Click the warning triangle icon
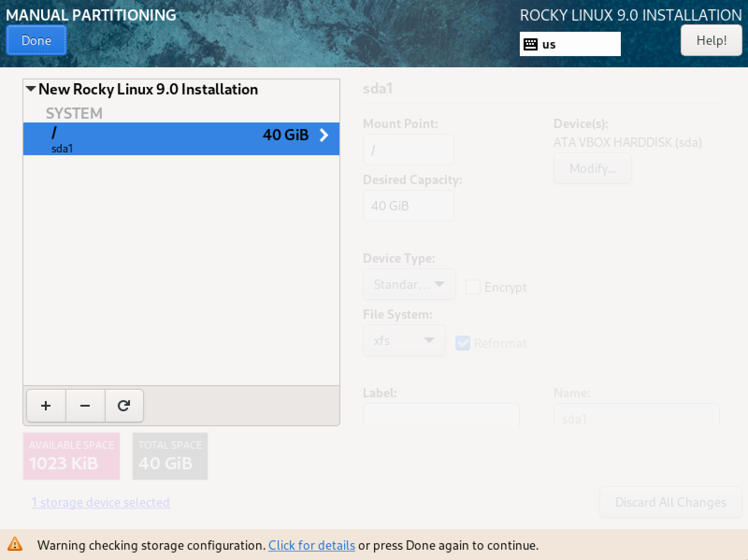The width and height of the screenshot is (748, 560). (15, 544)
